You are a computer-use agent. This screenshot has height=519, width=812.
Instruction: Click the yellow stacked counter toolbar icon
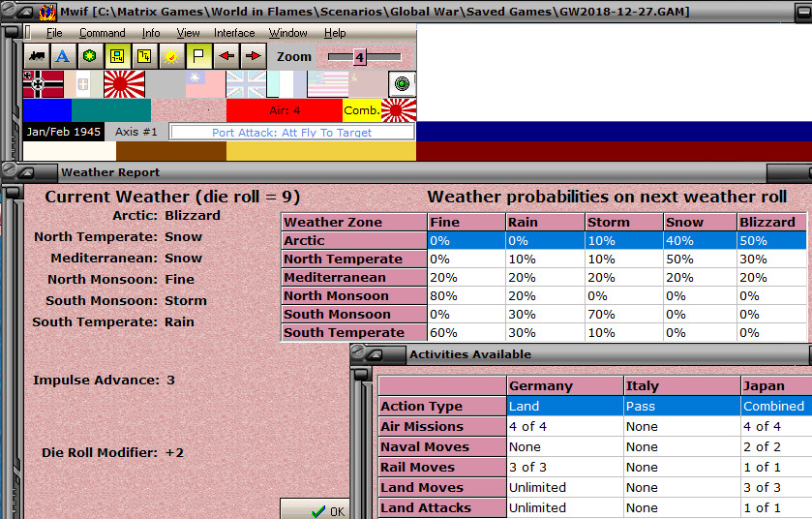[144, 56]
